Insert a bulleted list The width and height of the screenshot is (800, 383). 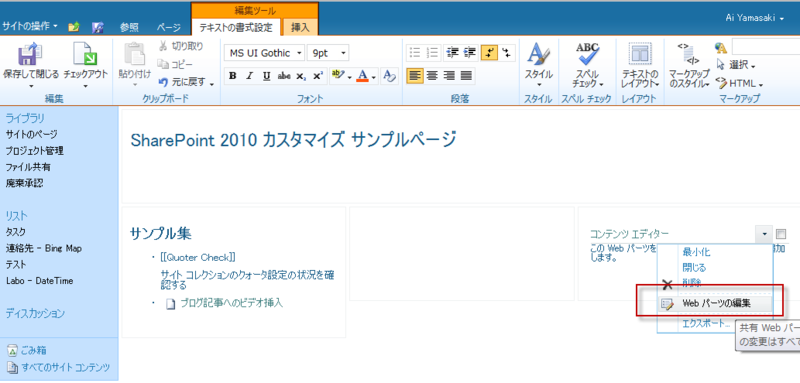click(x=415, y=53)
